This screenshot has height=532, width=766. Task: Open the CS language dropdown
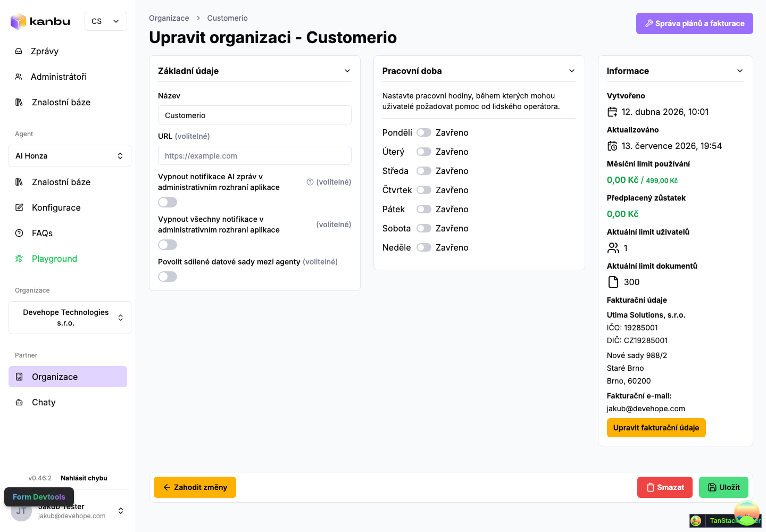(x=106, y=21)
